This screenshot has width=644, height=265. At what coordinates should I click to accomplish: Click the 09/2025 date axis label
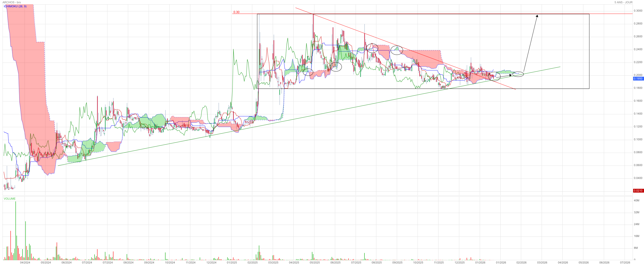pyautogui.click(x=397, y=262)
